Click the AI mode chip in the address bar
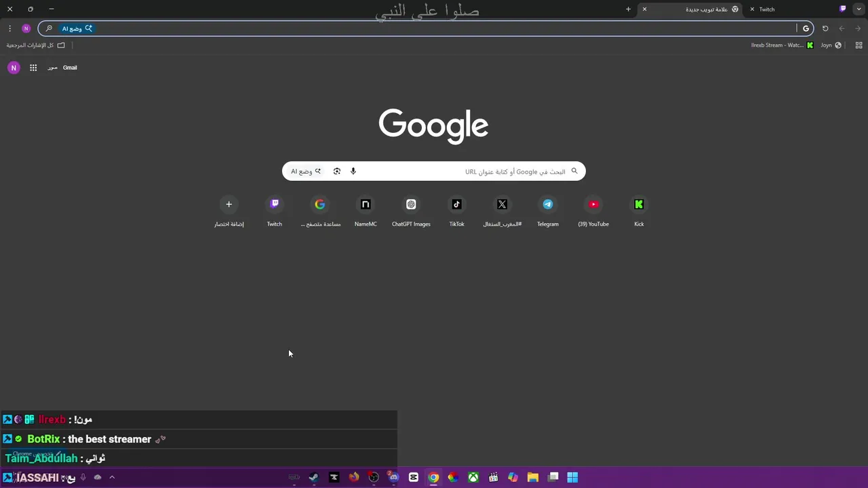Image resolution: width=868 pixels, height=488 pixels. pyautogui.click(x=77, y=28)
